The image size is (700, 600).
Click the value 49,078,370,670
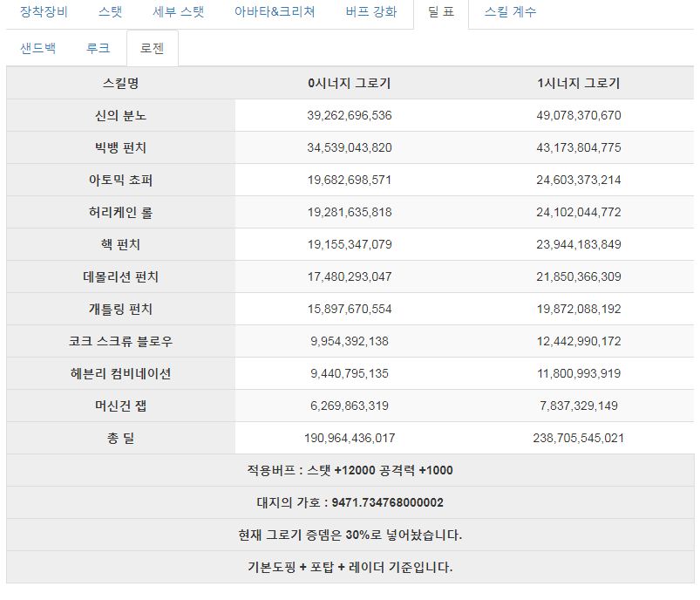(579, 115)
